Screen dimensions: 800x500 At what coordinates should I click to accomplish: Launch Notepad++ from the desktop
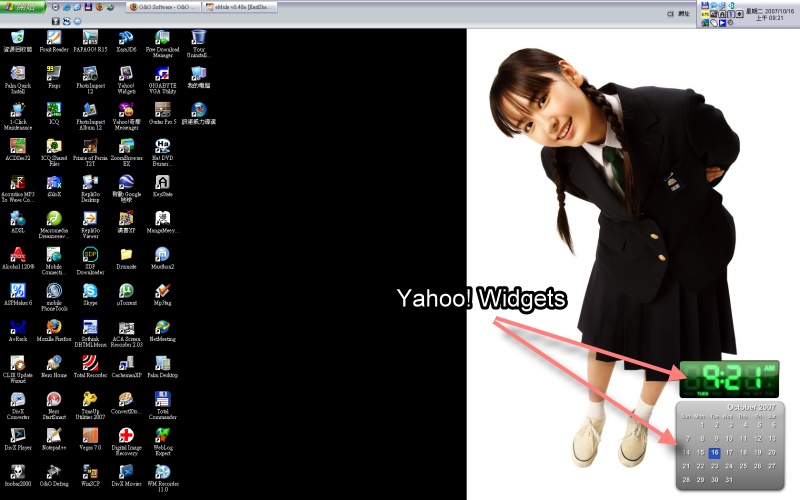(x=54, y=439)
